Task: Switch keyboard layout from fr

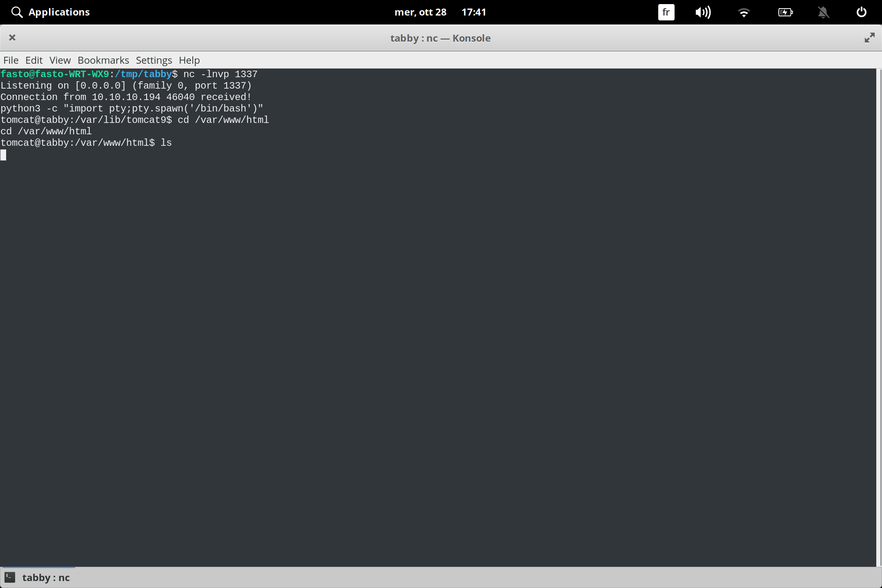Action: [x=666, y=12]
